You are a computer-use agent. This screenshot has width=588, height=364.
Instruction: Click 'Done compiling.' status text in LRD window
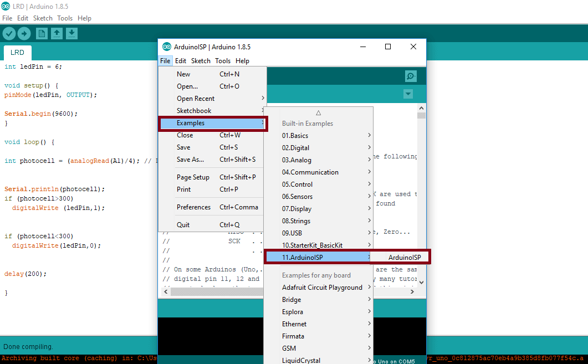pos(28,347)
